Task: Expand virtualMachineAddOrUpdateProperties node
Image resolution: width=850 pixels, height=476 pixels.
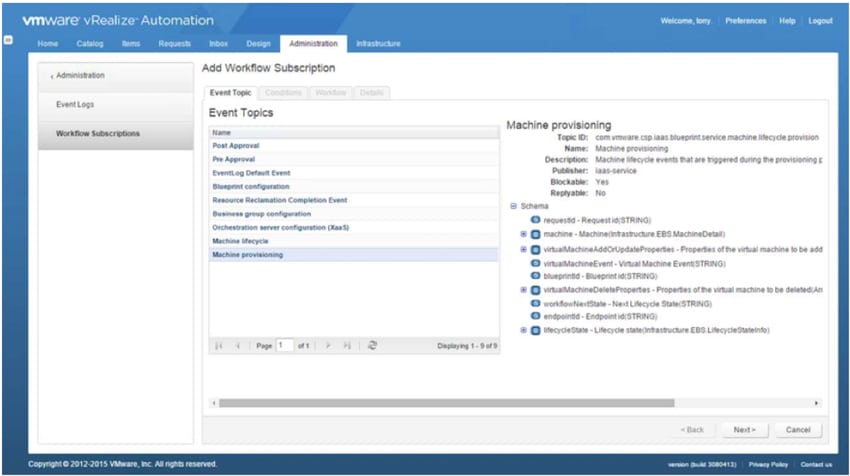Action: (523, 249)
